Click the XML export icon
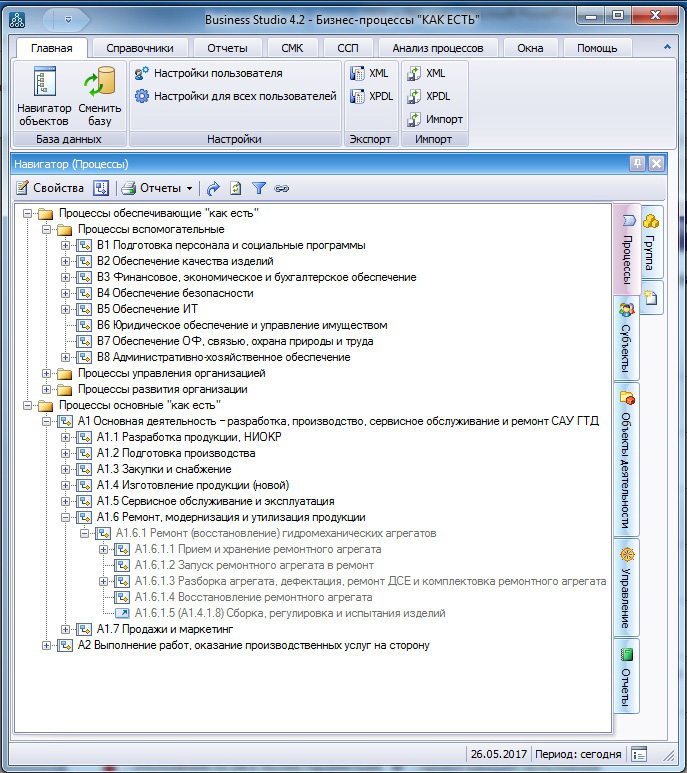The image size is (687, 773). tap(369, 73)
